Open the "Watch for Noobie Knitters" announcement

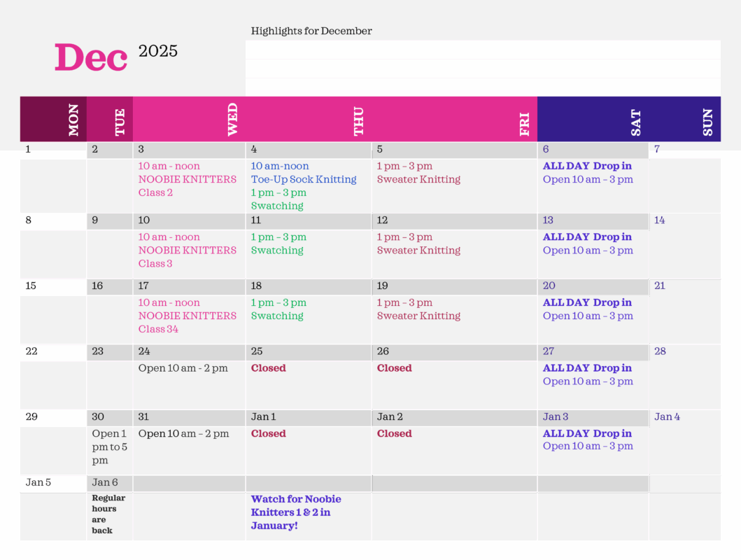(296, 512)
